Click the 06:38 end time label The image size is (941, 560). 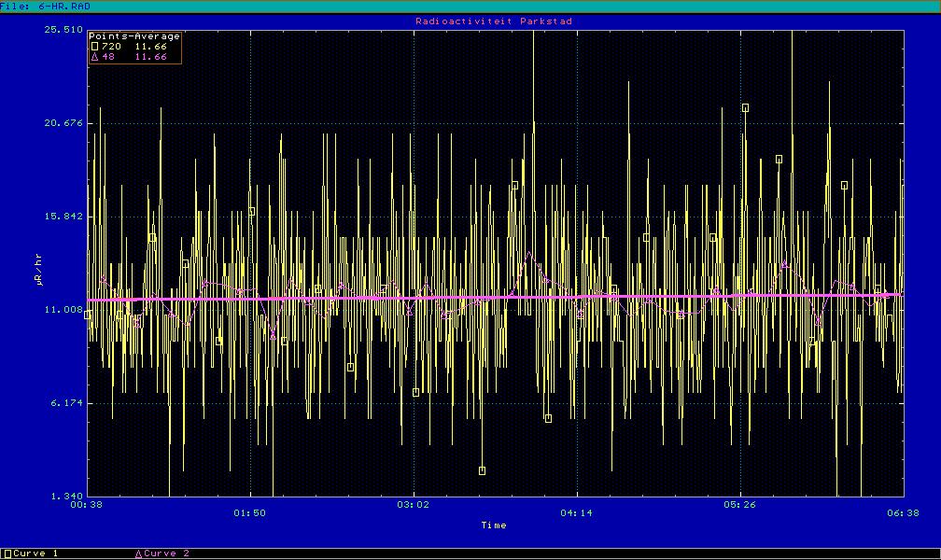[903, 512]
